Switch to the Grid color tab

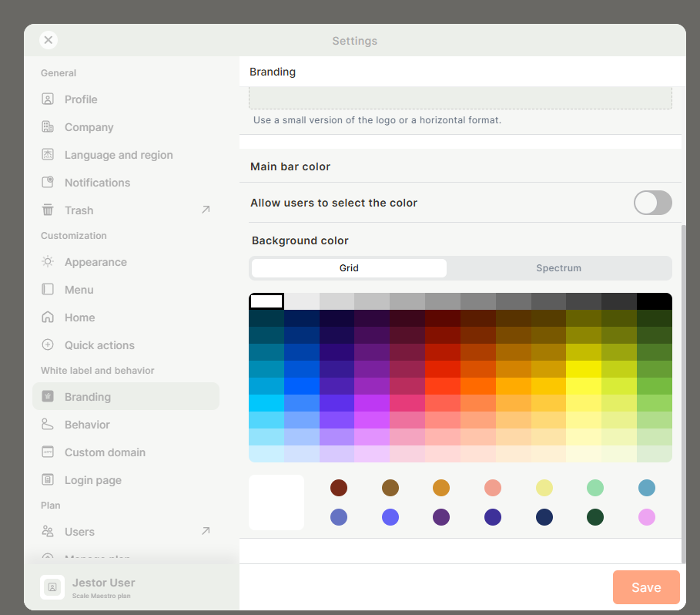coord(349,268)
